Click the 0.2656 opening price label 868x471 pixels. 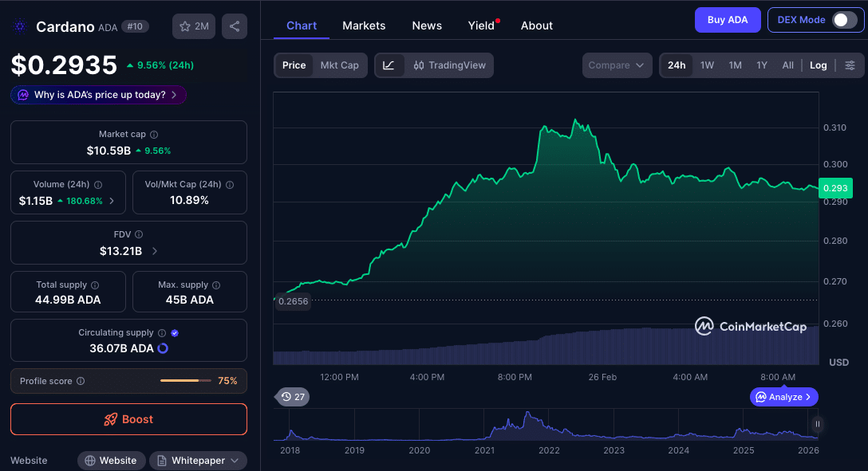[x=293, y=301]
